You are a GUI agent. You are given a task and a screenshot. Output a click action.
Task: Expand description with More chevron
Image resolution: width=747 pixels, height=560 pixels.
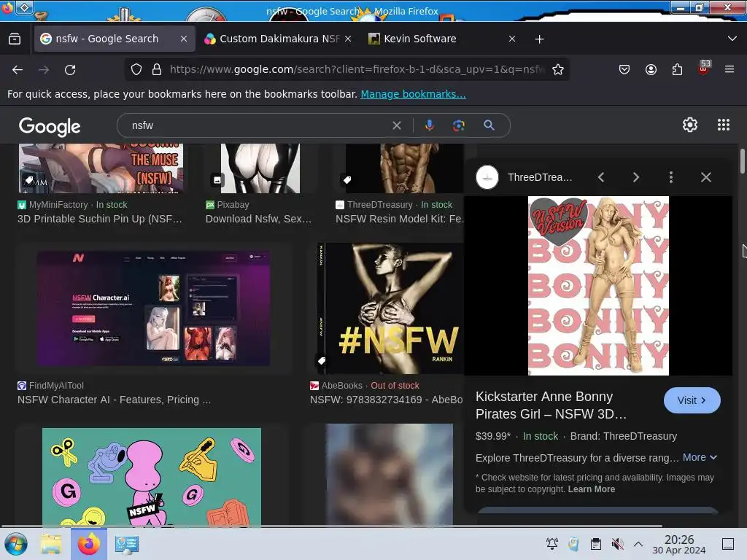[700, 457]
